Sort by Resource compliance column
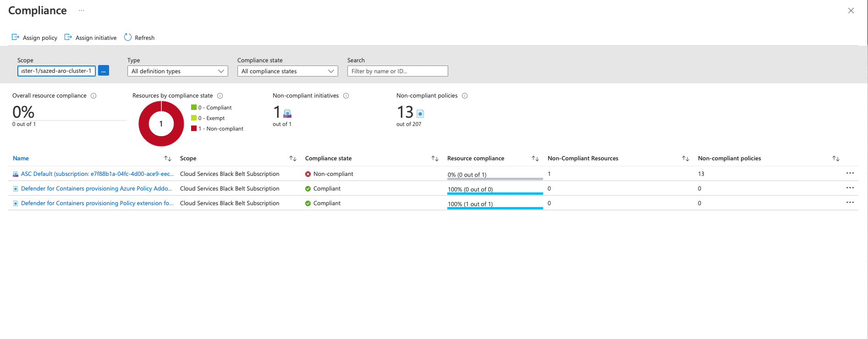 (535, 159)
